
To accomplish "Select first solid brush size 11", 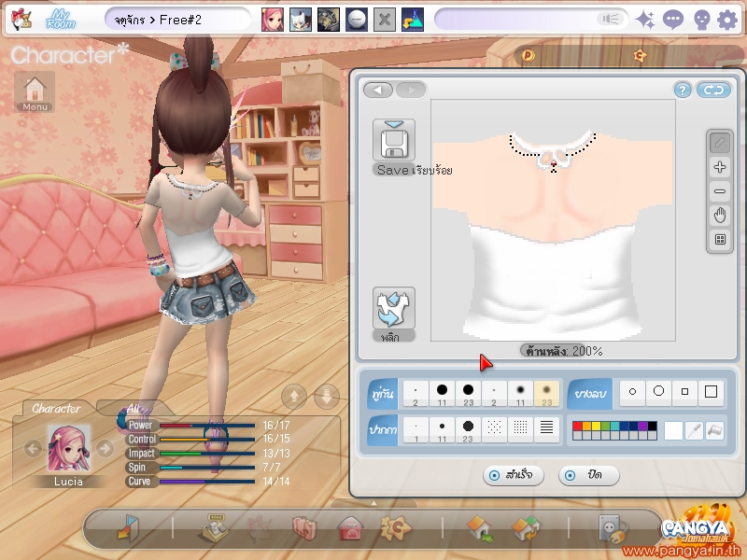I will 442,393.
